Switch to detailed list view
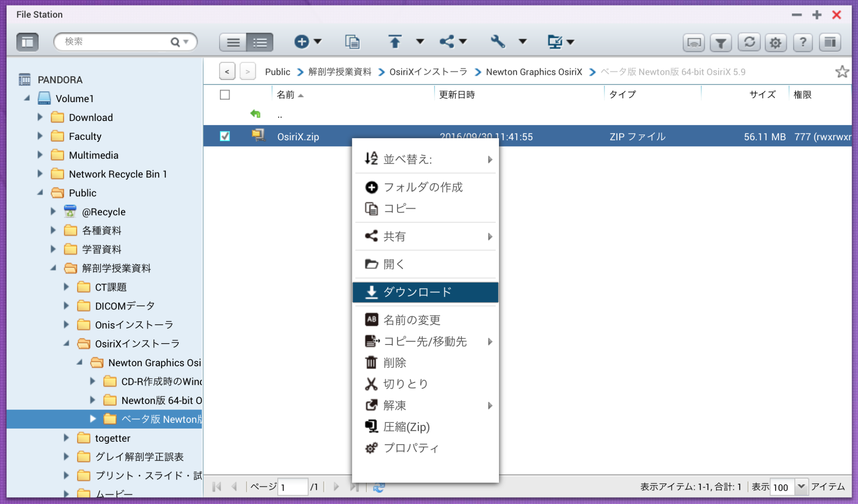The image size is (858, 504). 260,42
